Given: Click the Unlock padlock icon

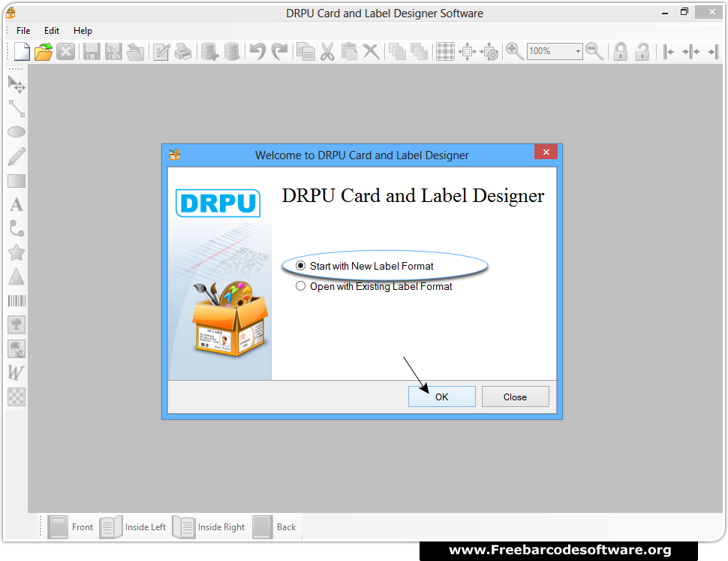Looking at the screenshot, I should [642, 52].
